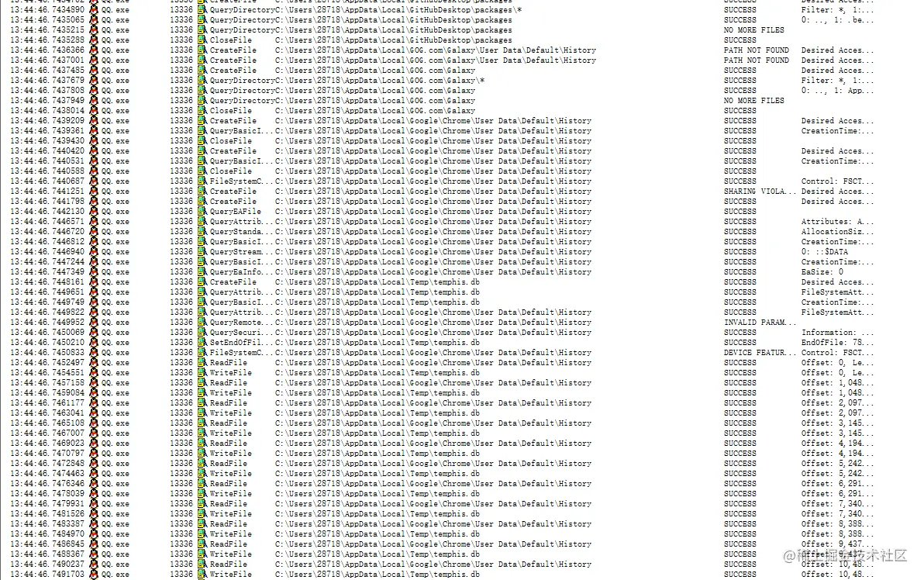Click the GitHubDesktop\packages\* path

click(398, 10)
